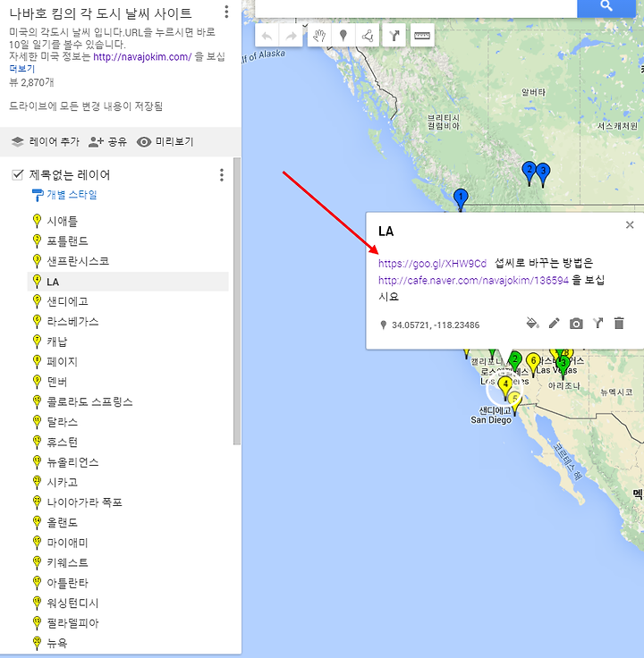Click the sidebar vertical scrollbar
Screen dimensions: 644x658
coord(237,301)
